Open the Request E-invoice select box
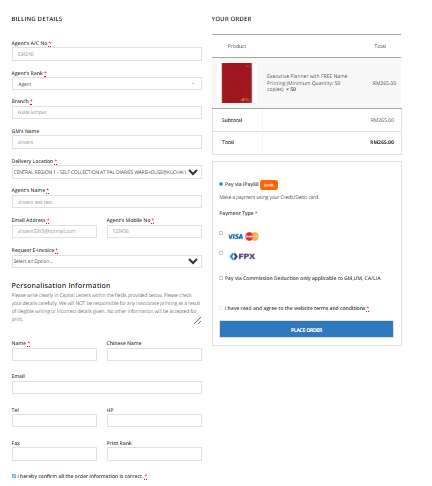 107,261
